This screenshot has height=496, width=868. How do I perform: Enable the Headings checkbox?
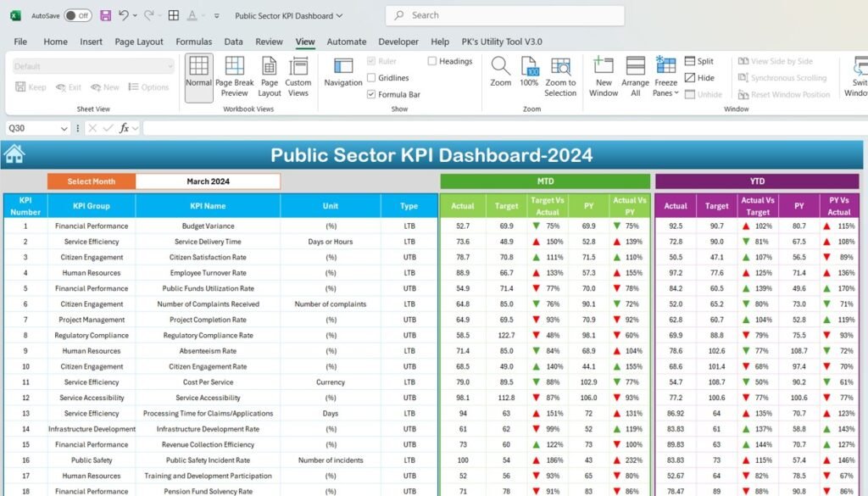pos(432,61)
